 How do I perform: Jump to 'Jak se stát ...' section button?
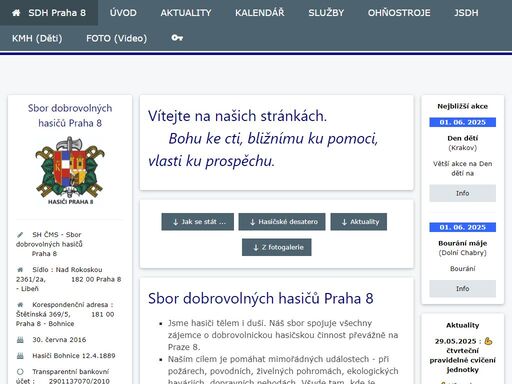click(x=198, y=222)
